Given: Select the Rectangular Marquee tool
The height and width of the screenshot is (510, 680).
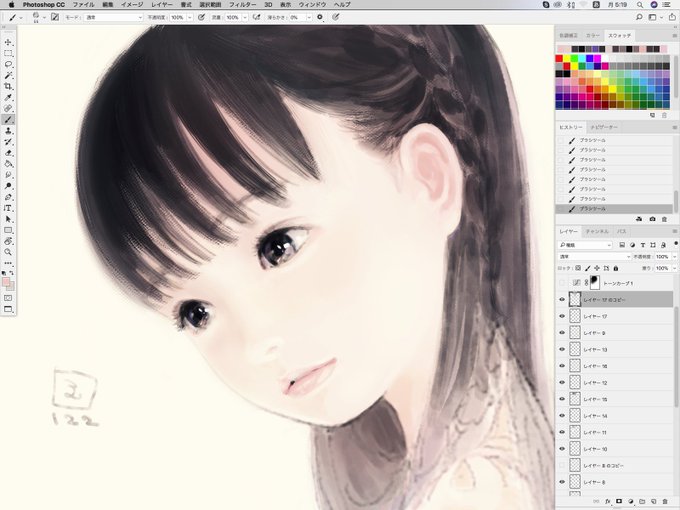Looking at the screenshot, I should [x=8, y=53].
